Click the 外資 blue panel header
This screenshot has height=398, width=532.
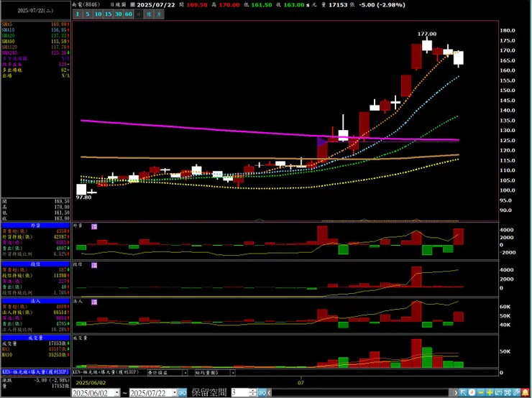click(x=36, y=226)
